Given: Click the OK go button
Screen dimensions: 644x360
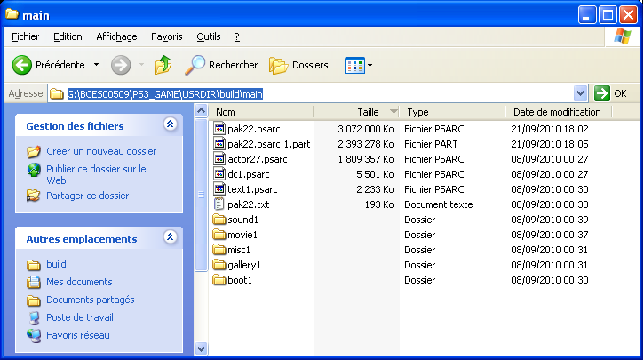Looking at the screenshot, I should pyautogui.click(x=611, y=93).
